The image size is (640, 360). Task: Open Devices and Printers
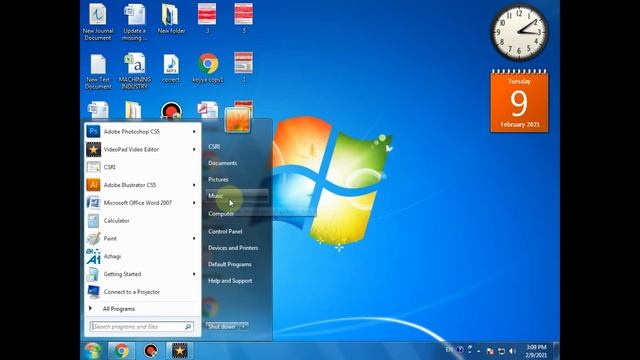233,248
